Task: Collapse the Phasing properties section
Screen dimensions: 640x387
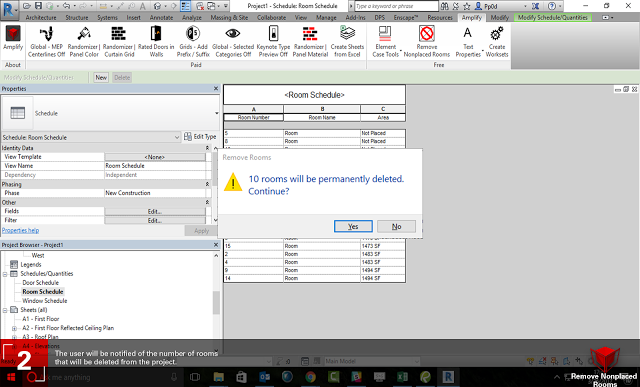Action: click(x=207, y=184)
